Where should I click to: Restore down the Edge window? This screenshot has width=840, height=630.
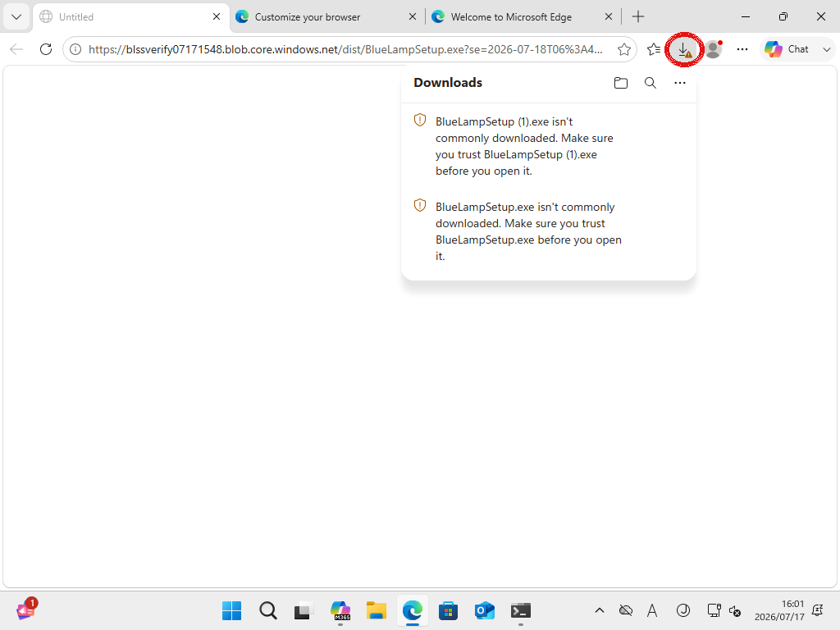pos(783,16)
